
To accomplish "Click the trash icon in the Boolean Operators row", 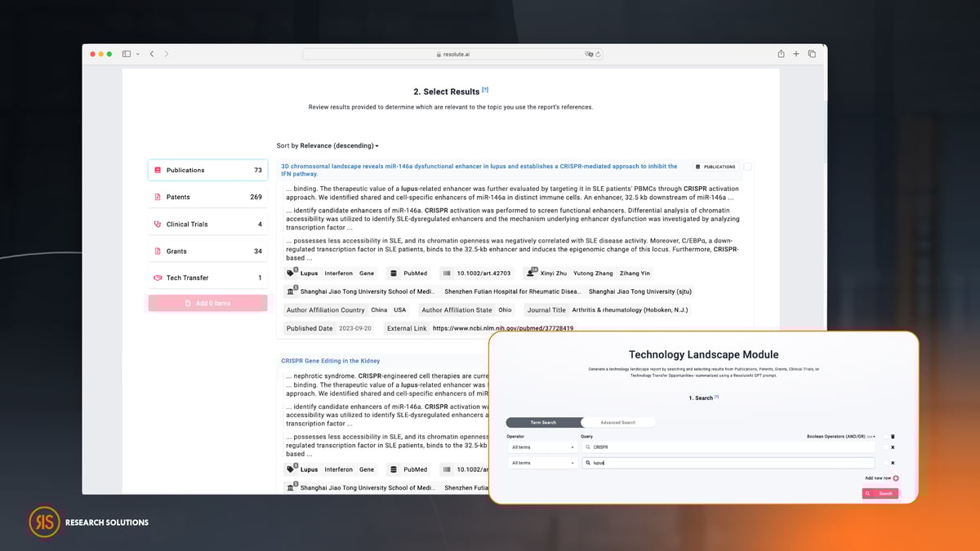I will click(893, 437).
